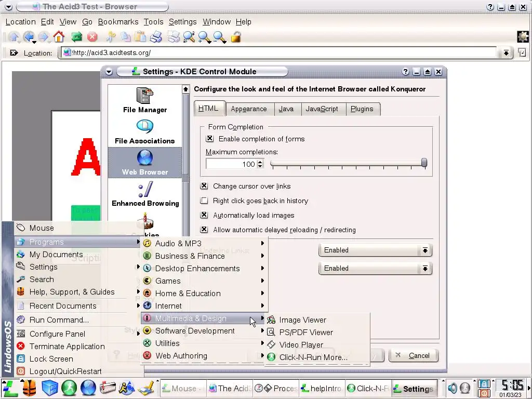
Task: Click the Cancel button in Settings dialog
Action: point(413,355)
